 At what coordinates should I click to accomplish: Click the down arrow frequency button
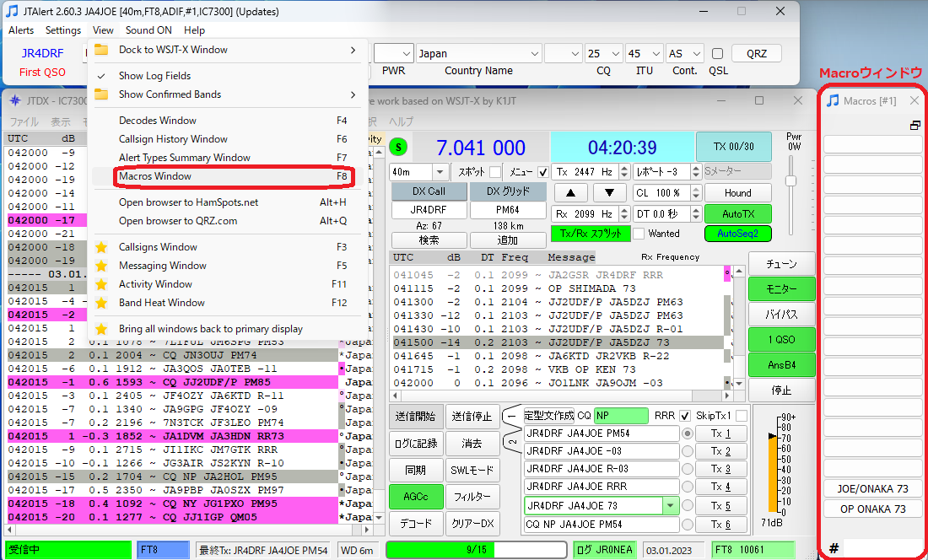click(610, 192)
